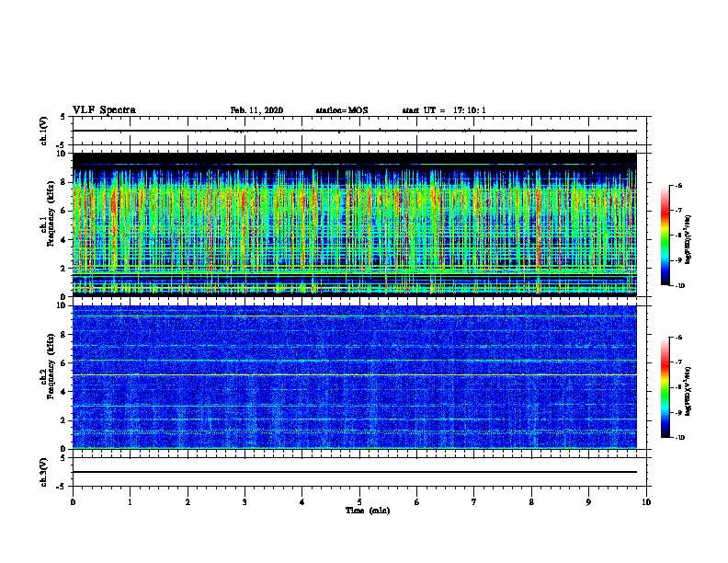Click the "8" tick label on the time axis

tap(531, 502)
